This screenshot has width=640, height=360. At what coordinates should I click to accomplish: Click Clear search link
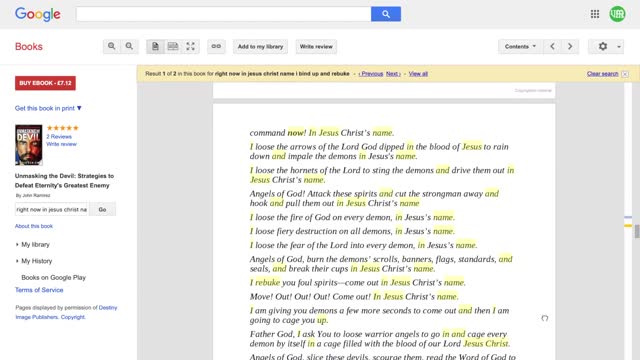(602, 74)
